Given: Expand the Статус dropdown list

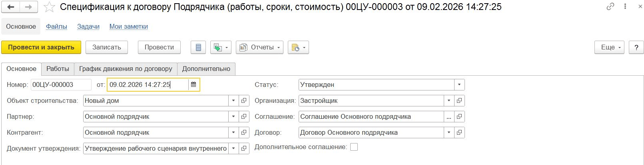Looking at the screenshot, I should click(x=459, y=85).
